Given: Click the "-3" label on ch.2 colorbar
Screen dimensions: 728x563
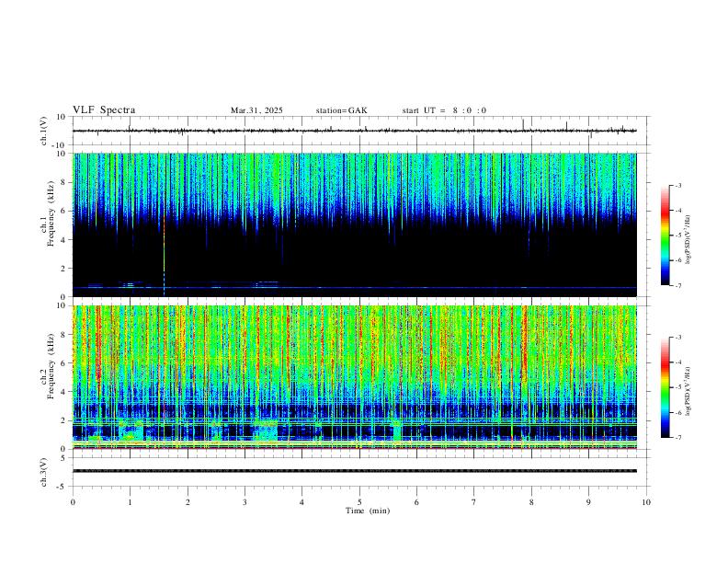Looking at the screenshot, I should click(x=678, y=338).
